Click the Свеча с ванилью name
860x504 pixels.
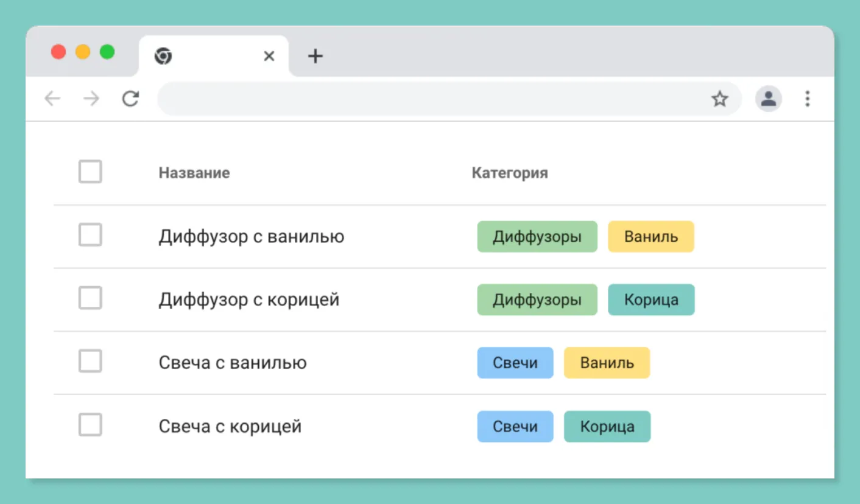click(233, 363)
